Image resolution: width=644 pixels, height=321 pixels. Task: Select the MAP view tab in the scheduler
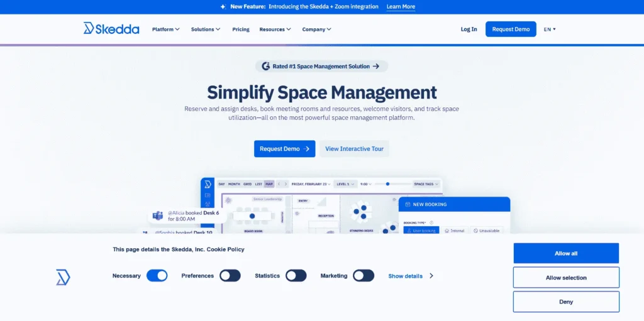tap(269, 184)
